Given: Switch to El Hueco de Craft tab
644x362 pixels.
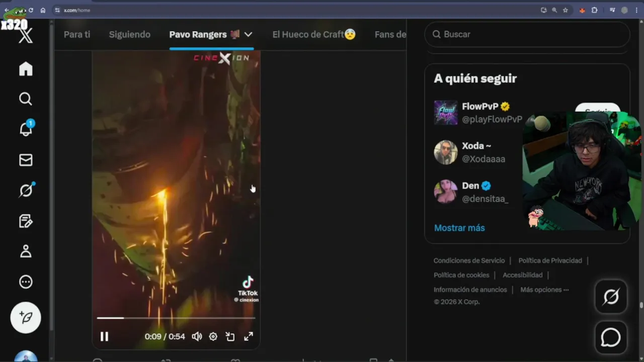Looking at the screenshot, I should click(314, 34).
